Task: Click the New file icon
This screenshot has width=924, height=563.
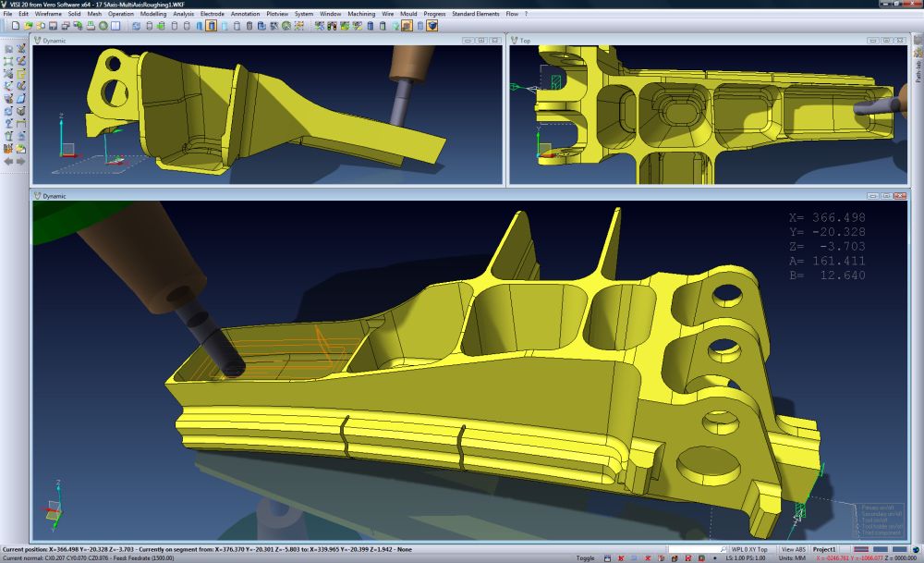Action: tap(16, 25)
